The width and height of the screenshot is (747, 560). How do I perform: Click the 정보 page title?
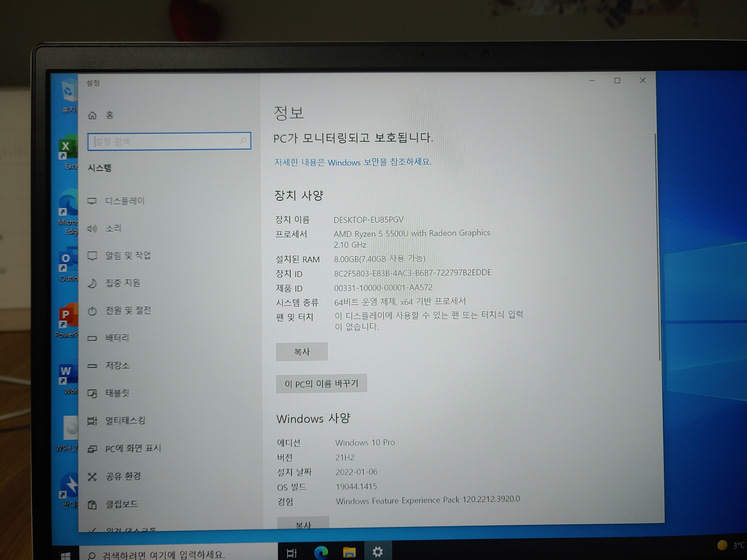click(289, 113)
